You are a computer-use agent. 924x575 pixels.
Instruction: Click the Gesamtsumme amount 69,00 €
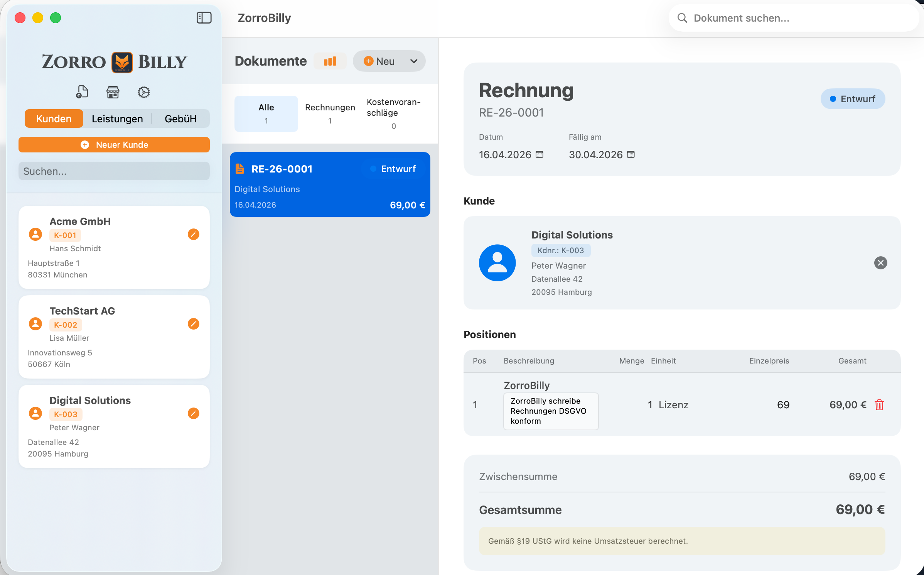[x=860, y=510]
